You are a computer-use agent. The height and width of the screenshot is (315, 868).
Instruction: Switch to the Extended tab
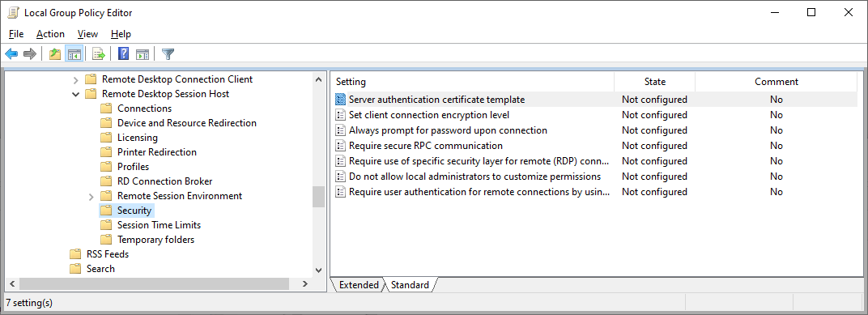click(359, 285)
